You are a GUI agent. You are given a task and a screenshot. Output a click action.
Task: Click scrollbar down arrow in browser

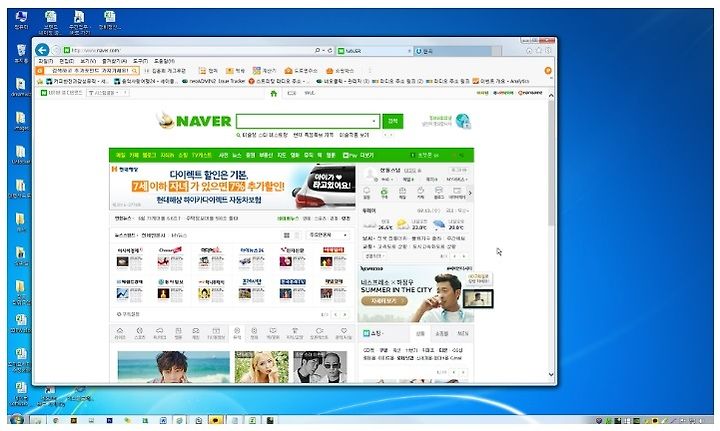551,374
